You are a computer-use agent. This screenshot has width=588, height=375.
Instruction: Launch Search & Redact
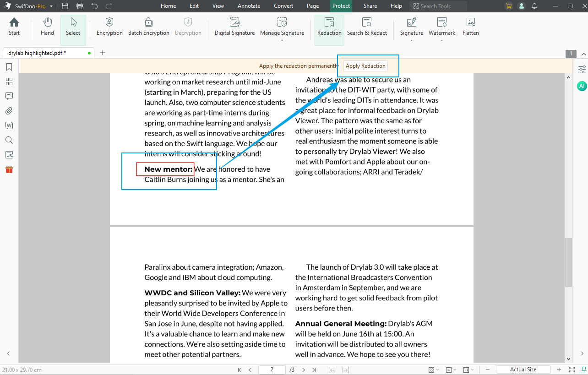pos(367,27)
